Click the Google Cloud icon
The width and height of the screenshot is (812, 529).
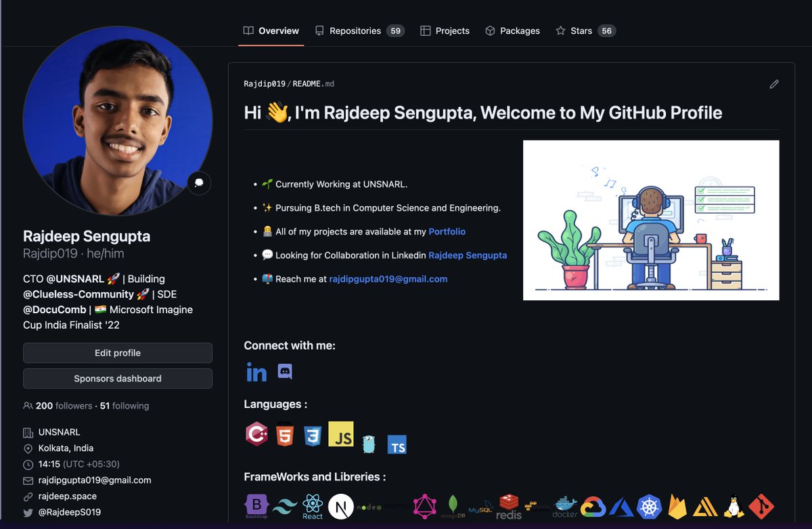pyautogui.click(x=593, y=507)
